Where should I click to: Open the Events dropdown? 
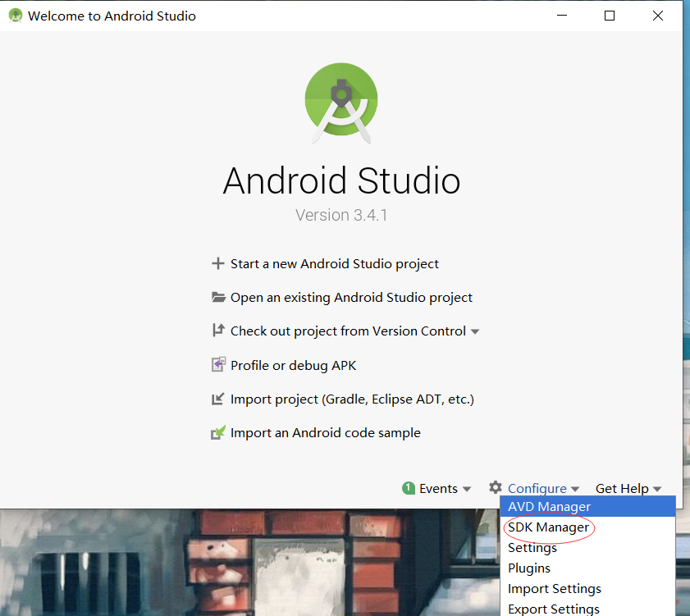click(444, 488)
